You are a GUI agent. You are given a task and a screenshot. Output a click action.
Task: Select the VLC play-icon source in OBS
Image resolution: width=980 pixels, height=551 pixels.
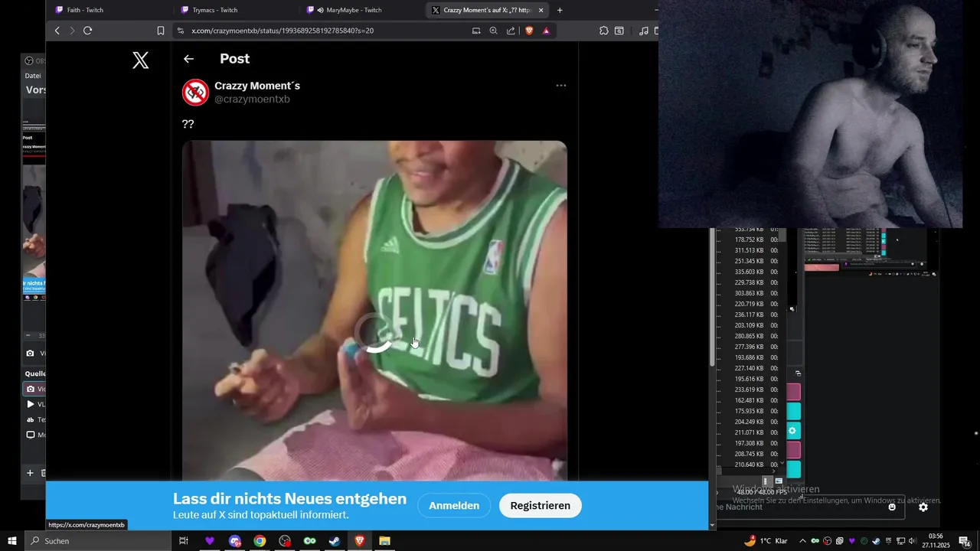(34, 404)
